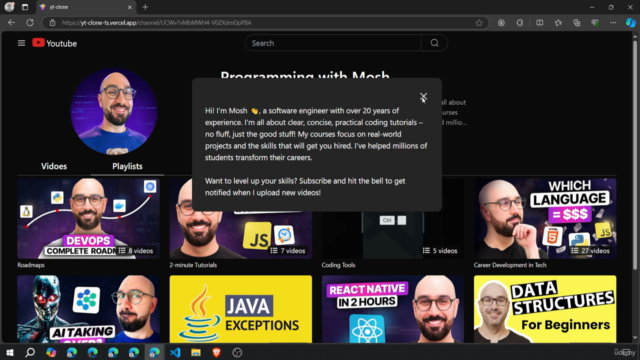Open the browser favorites icon
This screenshot has height=360, width=640.
[558, 23]
